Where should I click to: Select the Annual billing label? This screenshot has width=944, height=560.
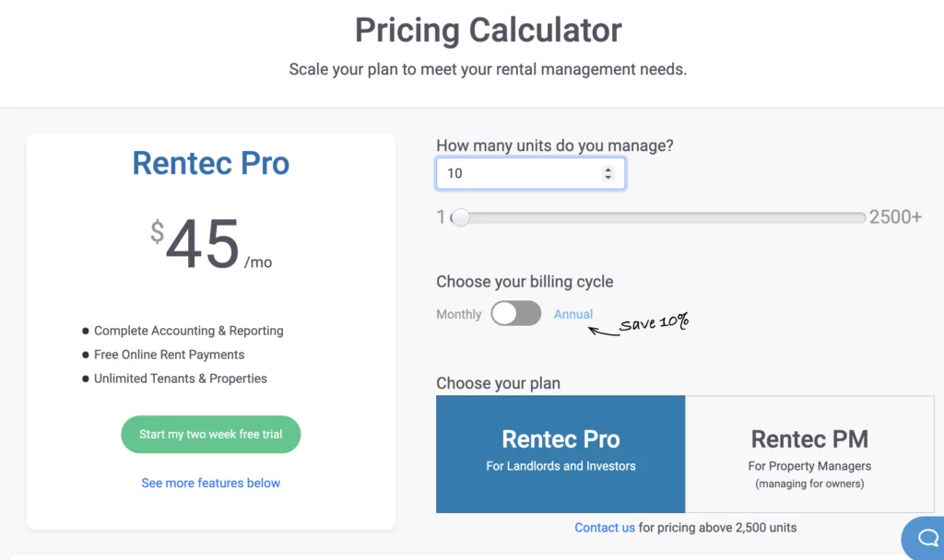pyautogui.click(x=573, y=314)
